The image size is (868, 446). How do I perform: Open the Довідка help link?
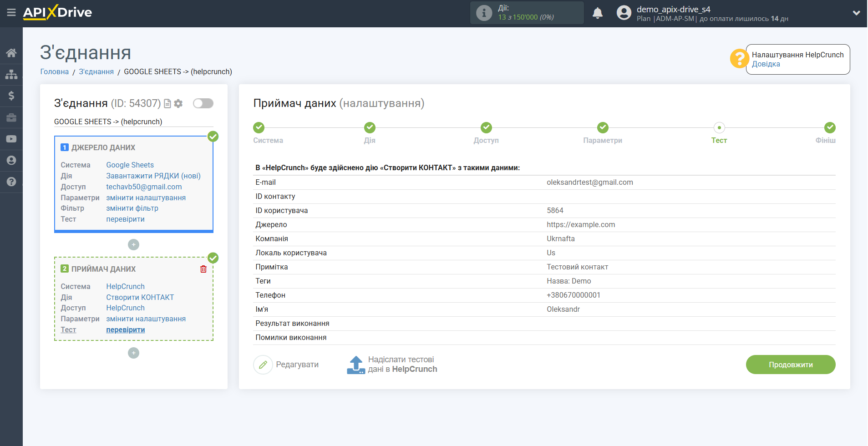(x=766, y=64)
